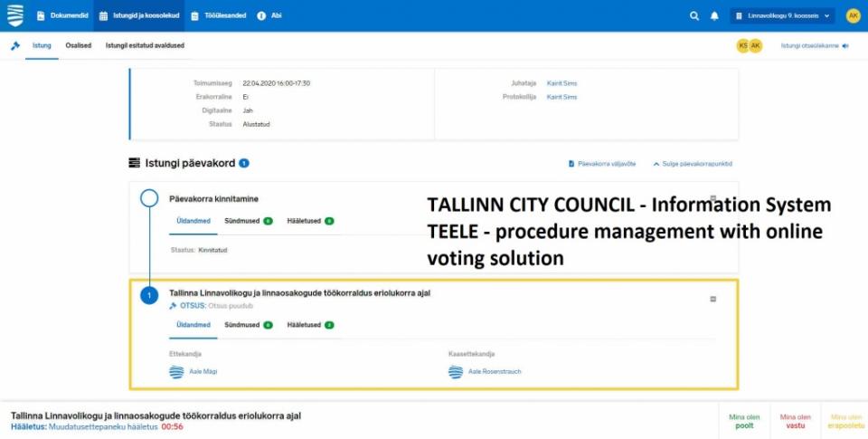Open the Abi help menu
This screenshot has width=868, height=439.
(x=269, y=15)
